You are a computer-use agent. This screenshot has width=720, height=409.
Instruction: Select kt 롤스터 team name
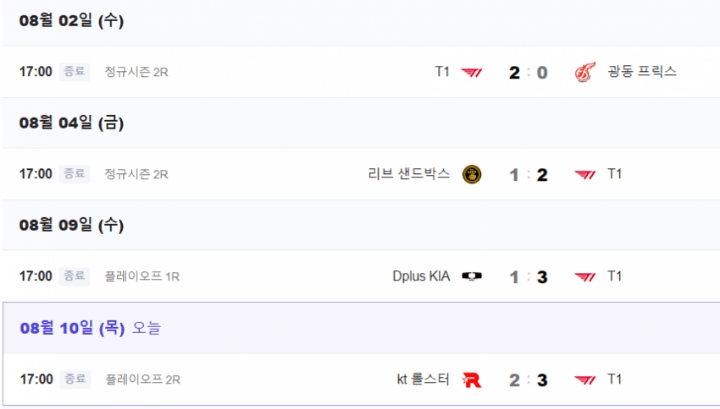tap(424, 379)
